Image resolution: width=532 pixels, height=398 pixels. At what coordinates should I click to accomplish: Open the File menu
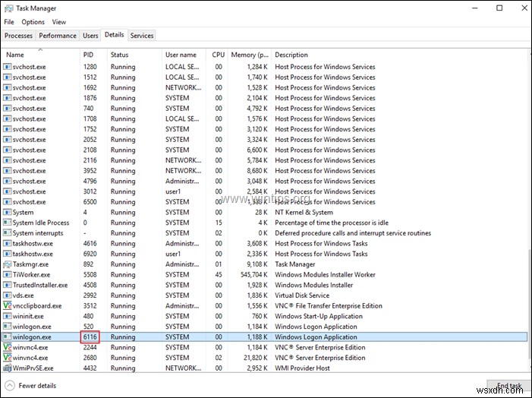[x=9, y=22]
